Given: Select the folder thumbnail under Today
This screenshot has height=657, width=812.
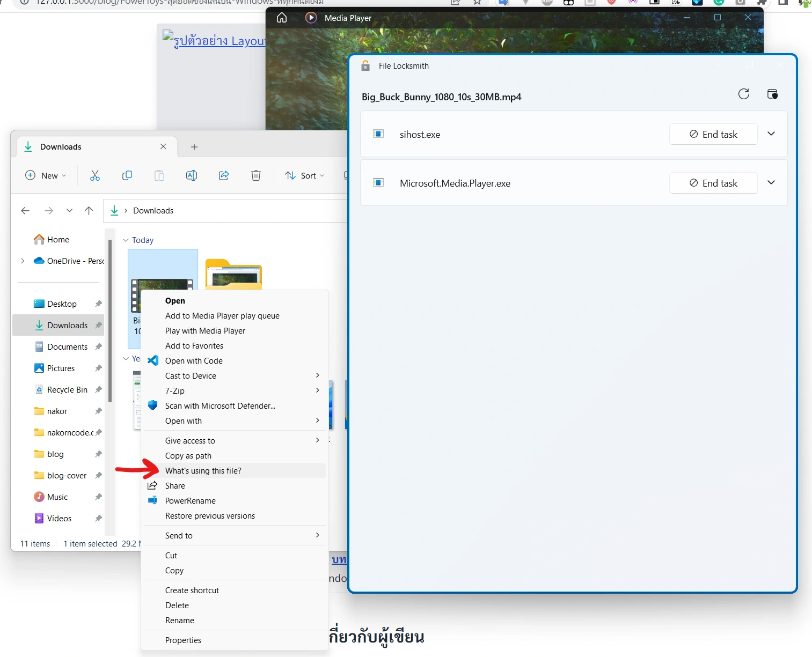Looking at the screenshot, I should [x=233, y=275].
